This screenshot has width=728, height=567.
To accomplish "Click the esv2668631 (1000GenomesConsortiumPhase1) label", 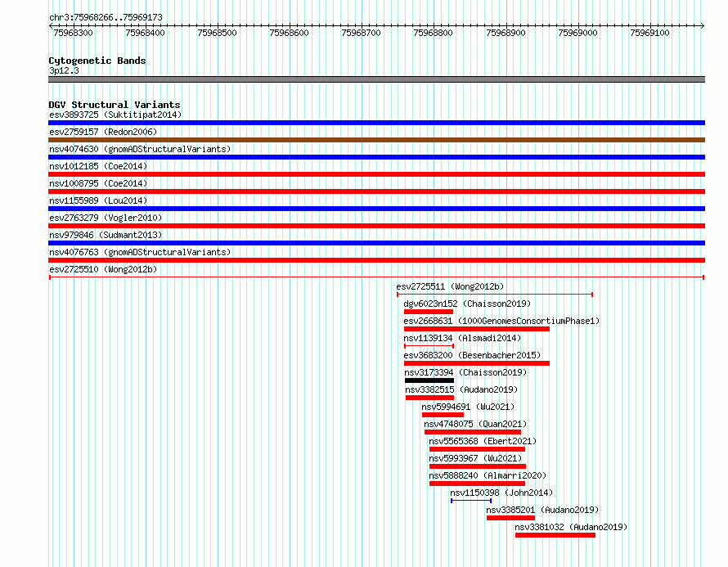I will click(501, 321).
